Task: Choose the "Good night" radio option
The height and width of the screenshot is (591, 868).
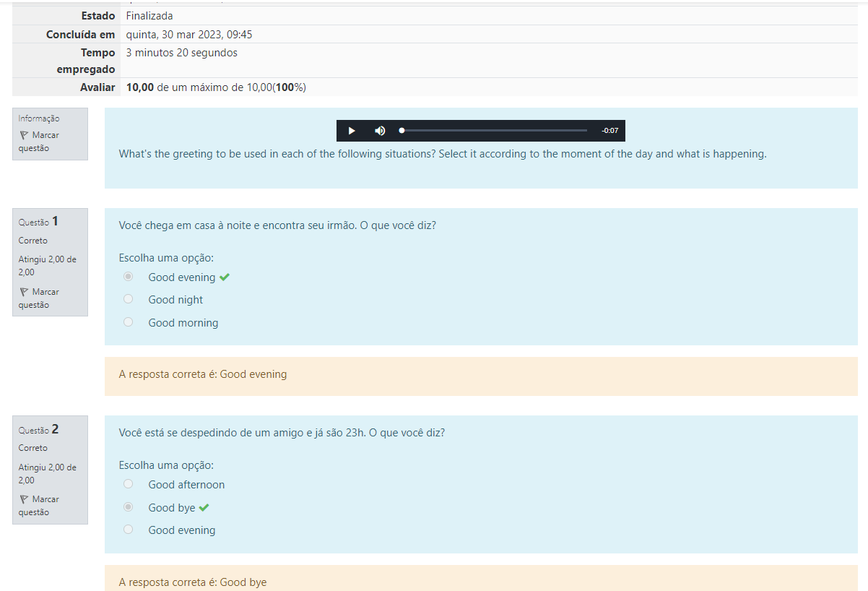Action: 129,299
